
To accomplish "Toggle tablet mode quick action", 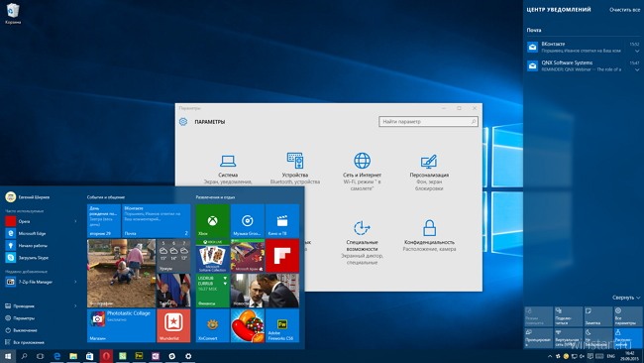I will pos(538,316).
